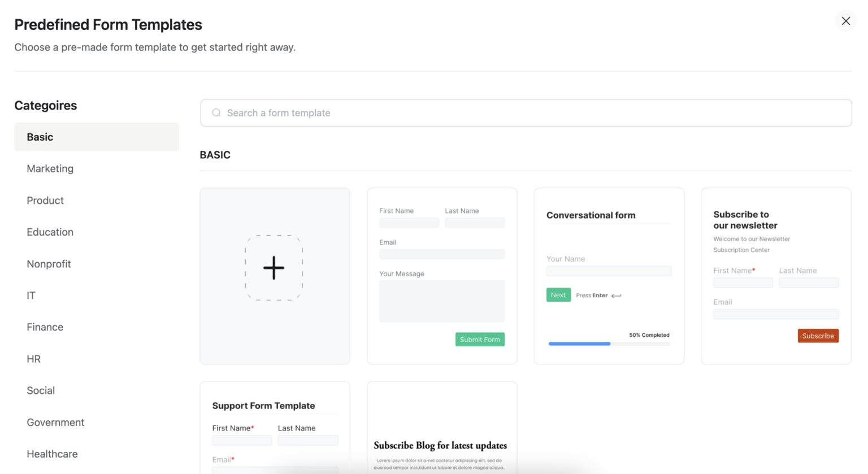
Task: Click the contact form with Submit Form button
Action: 441,275
